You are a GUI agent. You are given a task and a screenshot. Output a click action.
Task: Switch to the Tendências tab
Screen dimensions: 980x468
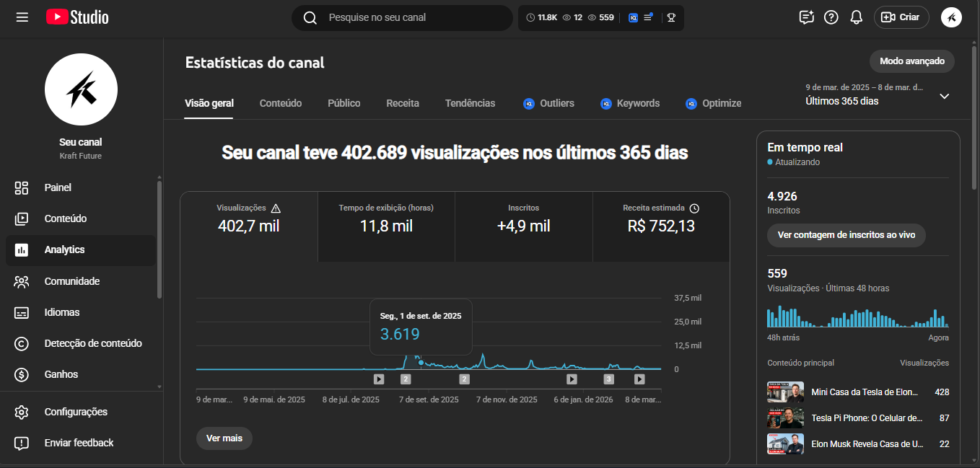coord(471,103)
